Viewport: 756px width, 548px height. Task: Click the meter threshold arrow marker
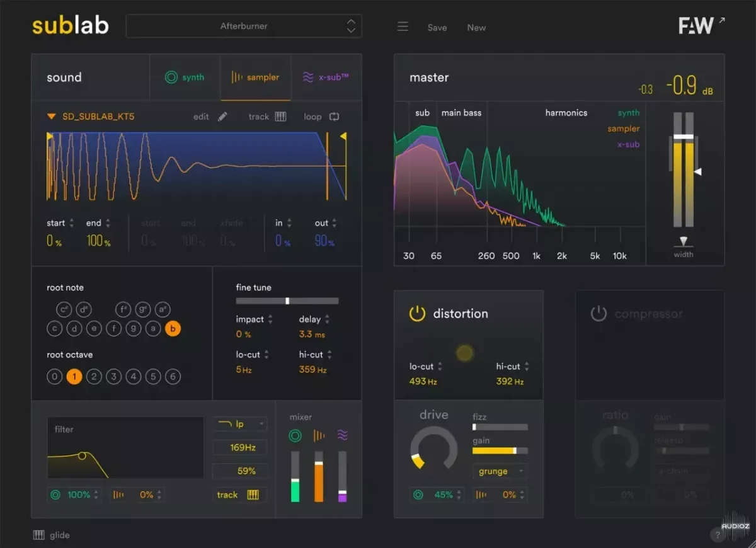[x=698, y=171]
